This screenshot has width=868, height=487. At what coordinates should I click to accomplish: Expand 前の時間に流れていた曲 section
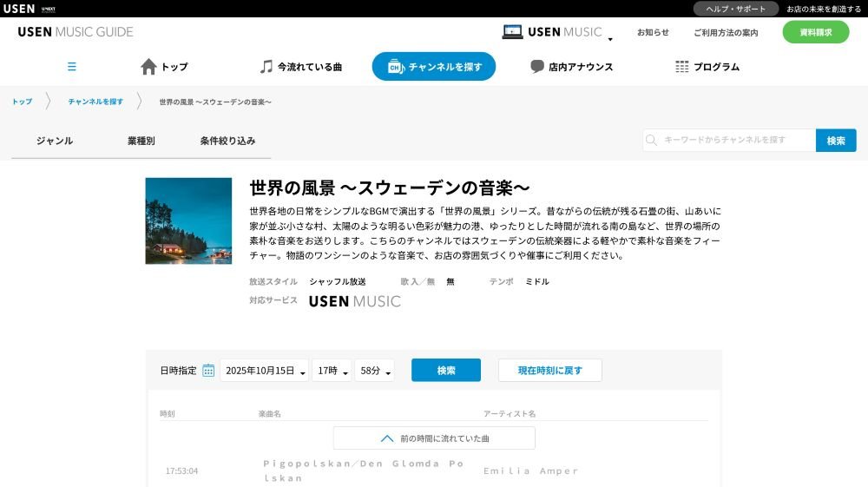434,438
